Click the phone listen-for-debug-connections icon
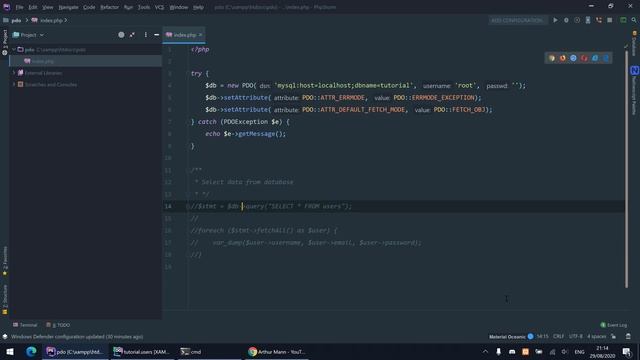The image size is (640, 360). (598, 20)
